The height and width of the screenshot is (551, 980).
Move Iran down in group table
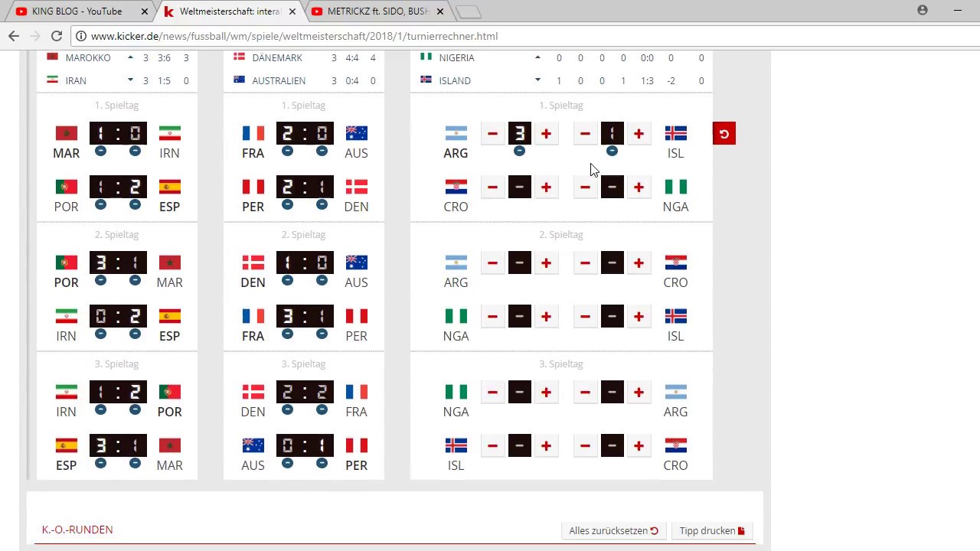(x=130, y=80)
